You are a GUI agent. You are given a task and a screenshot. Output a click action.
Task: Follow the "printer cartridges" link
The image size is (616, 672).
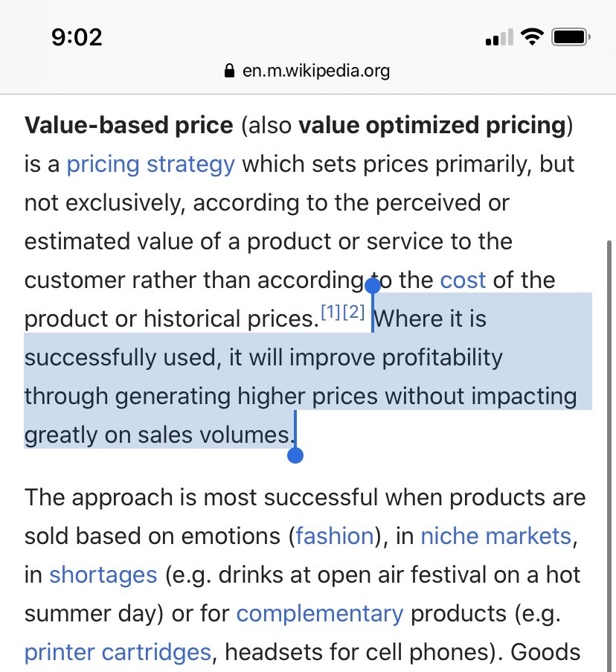coord(118,652)
